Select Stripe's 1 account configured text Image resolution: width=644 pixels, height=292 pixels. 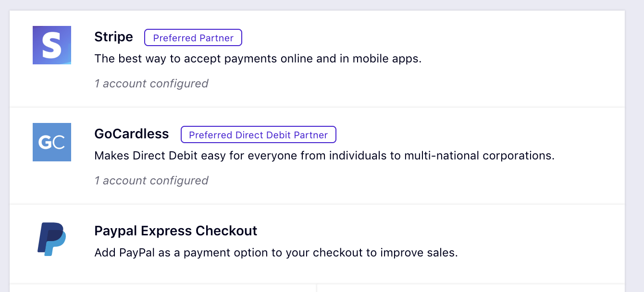151,84
